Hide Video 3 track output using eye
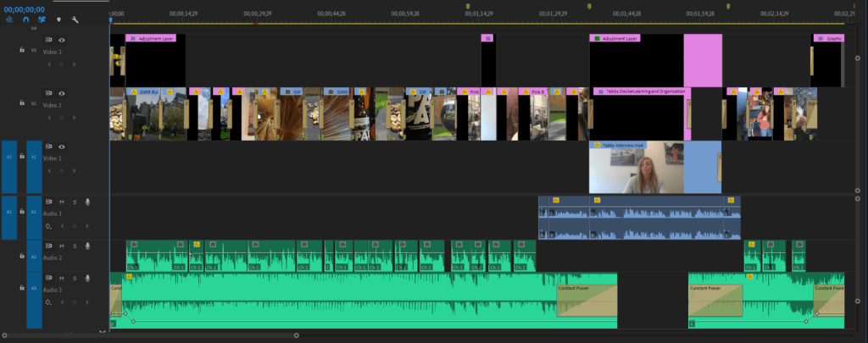 (x=62, y=40)
